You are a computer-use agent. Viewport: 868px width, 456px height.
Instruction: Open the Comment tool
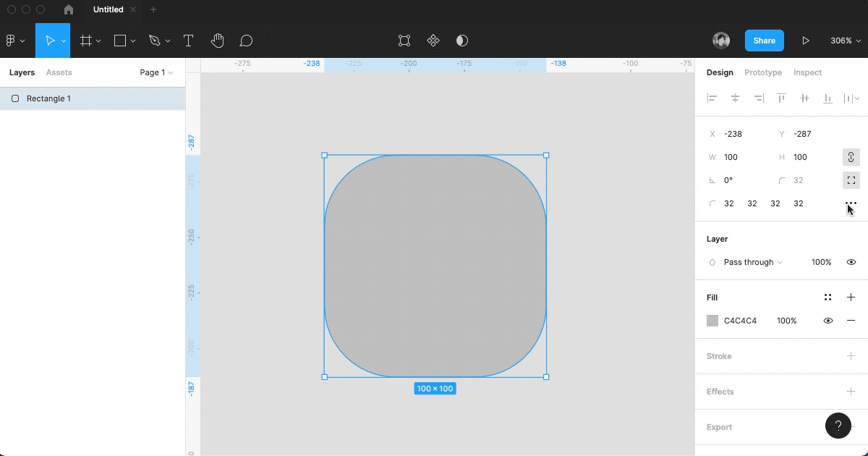pos(246,41)
